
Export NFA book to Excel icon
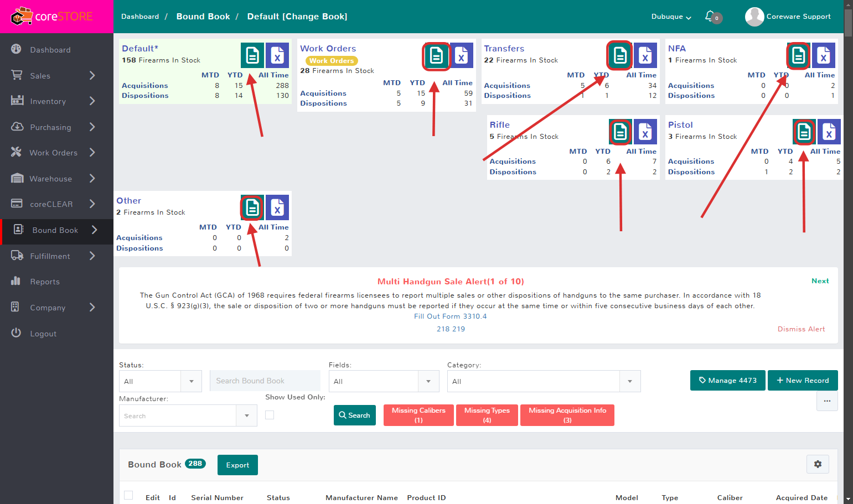(x=824, y=55)
